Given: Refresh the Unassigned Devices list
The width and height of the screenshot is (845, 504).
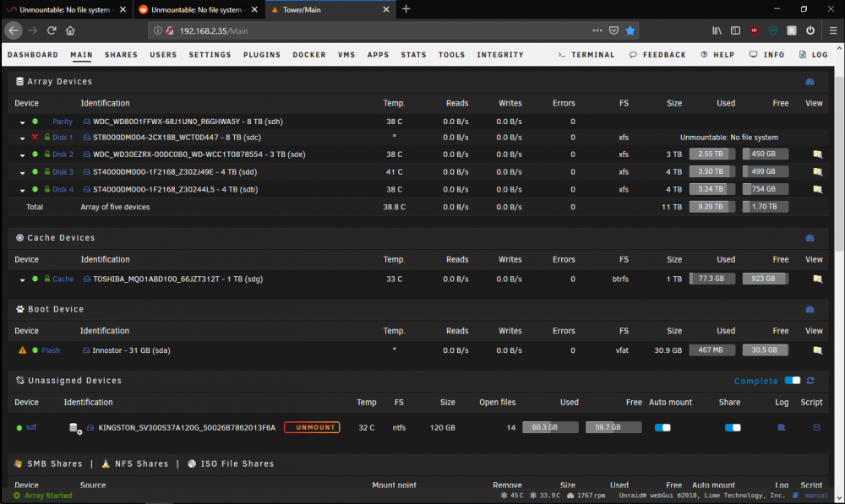Looking at the screenshot, I should [810, 381].
